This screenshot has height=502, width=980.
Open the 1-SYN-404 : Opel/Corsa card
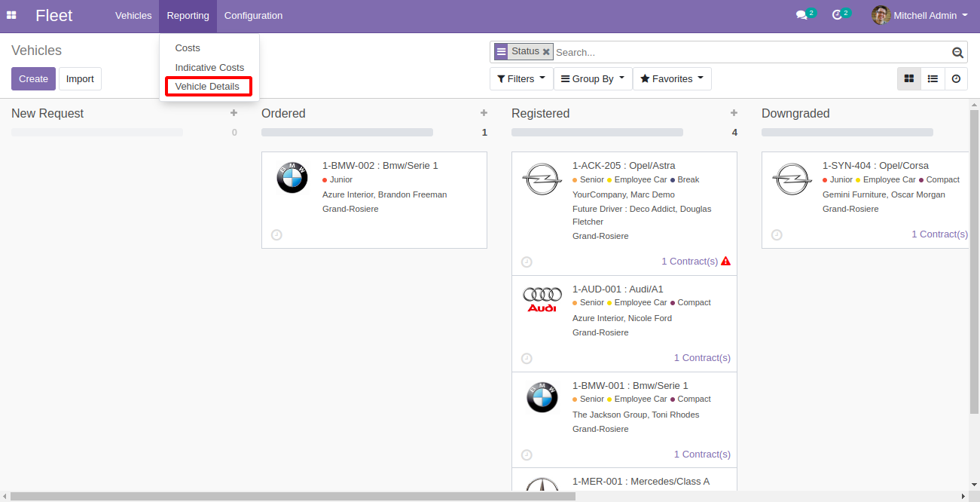coord(866,200)
